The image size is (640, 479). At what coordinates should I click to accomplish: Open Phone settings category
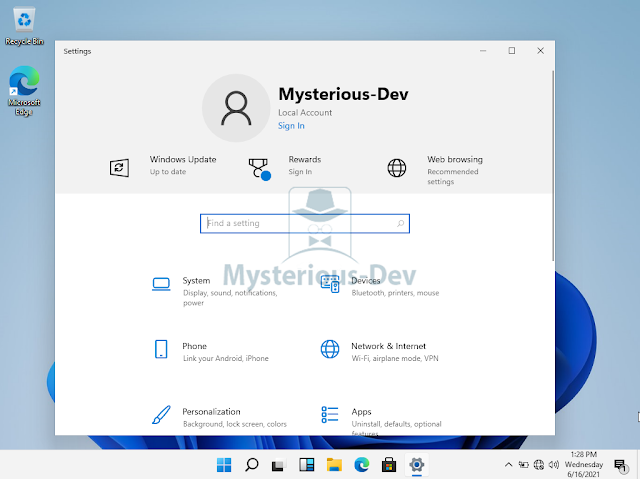(194, 347)
